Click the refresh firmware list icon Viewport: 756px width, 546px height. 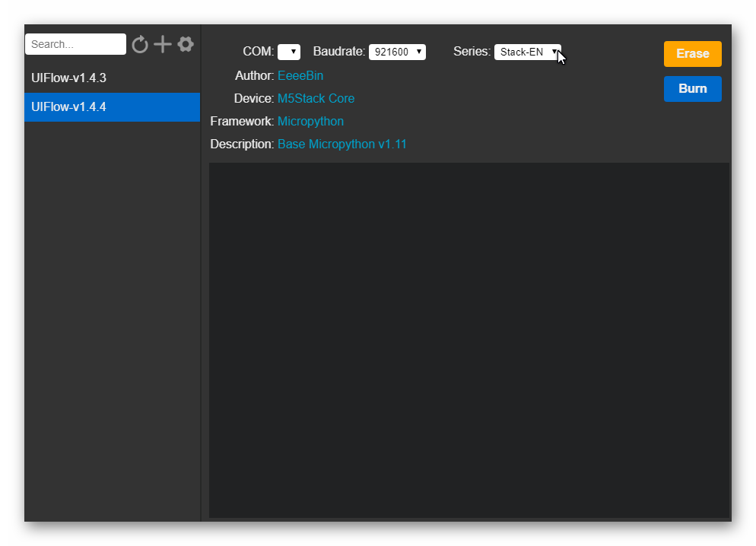[140, 45]
